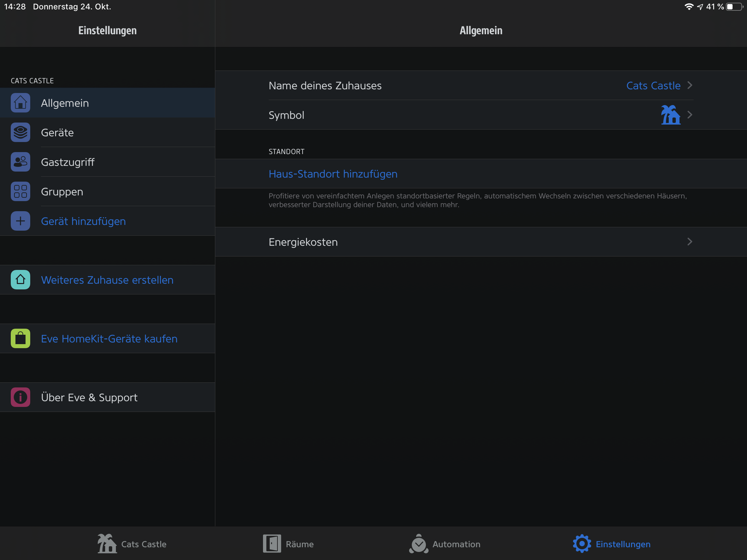Expand the Name deines Zuhauses chevron
The height and width of the screenshot is (560, 747).
690,85
